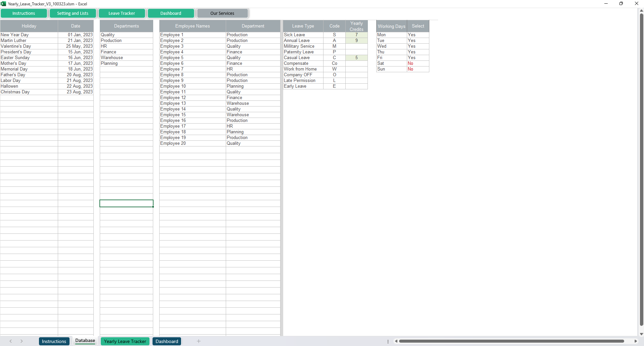Viewport: 644px width, 346px height.
Task: Click the Excel application icon in title bar
Action: (3, 4)
